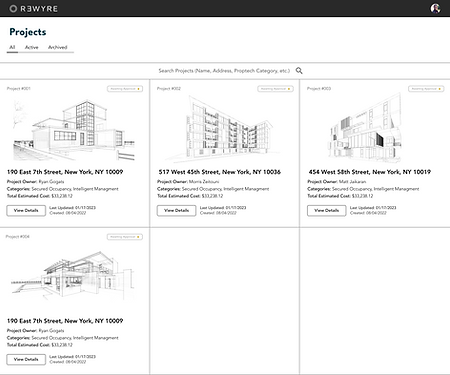This screenshot has width=450, height=375.
Task: Click Categories line in Project #002
Action: point(213,189)
